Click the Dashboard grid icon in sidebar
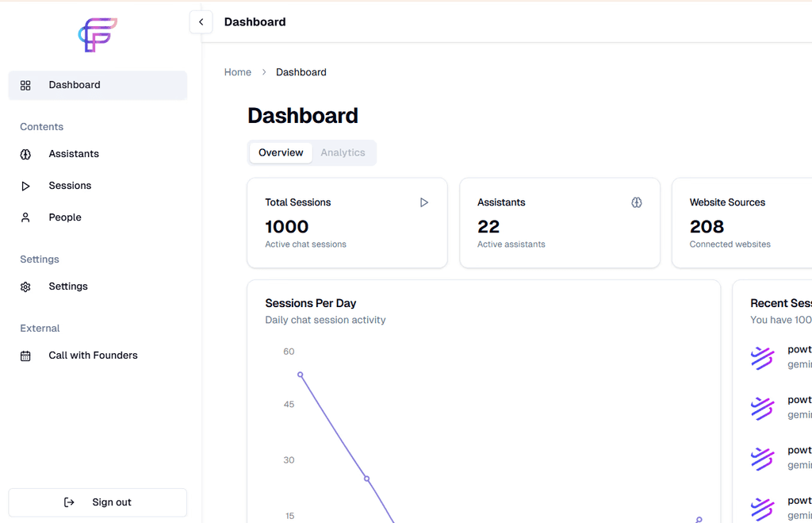Screen dimensions: 812x523 [25, 86]
